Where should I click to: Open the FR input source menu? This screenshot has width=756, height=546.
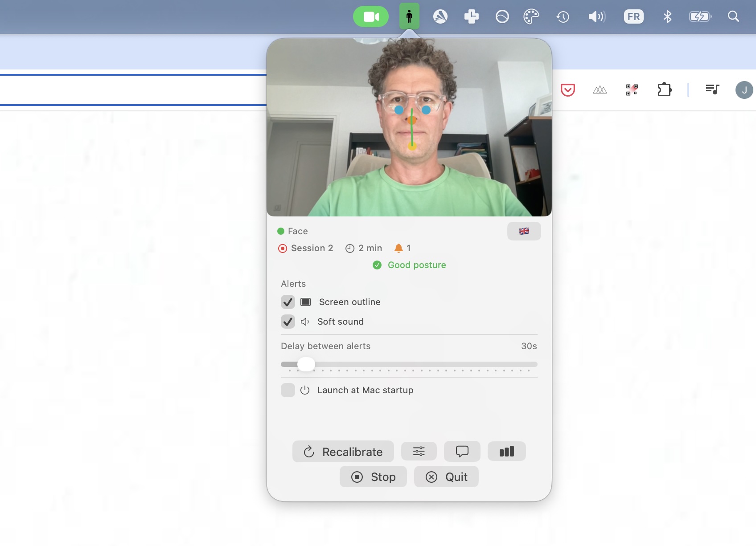[633, 17]
